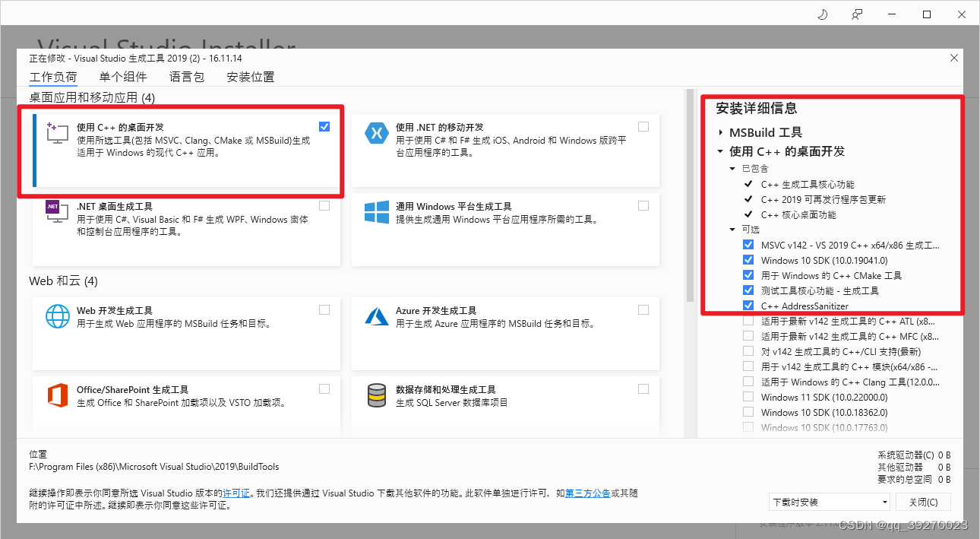Image resolution: width=980 pixels, height=539 pixels.
Task: Click the C++ 生成工具核心功能 included item
Action: pyautogui.click(x=808, y=184)
